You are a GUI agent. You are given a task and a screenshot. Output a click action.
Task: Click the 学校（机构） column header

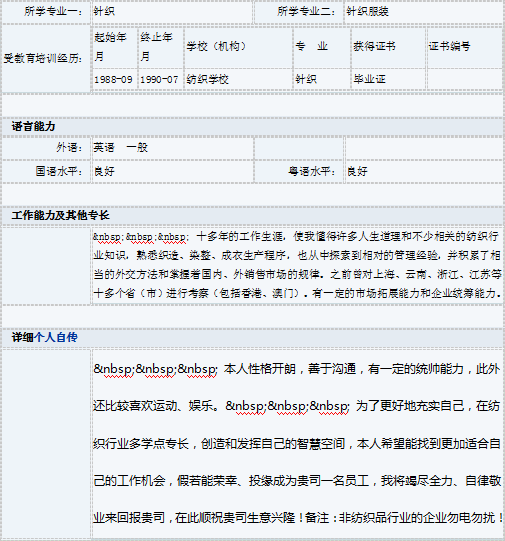[216, 46]
